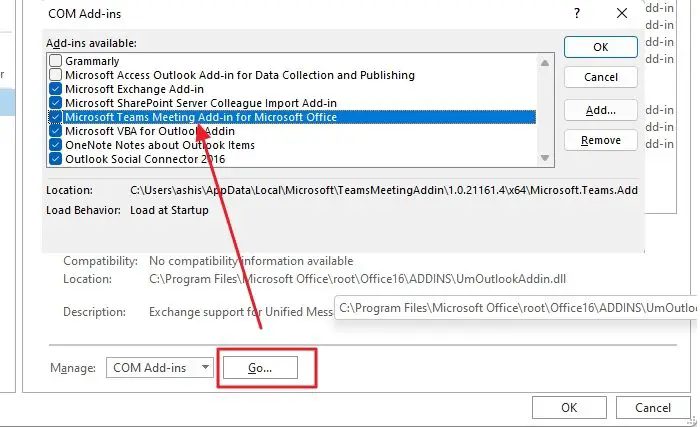Uncheck Microsoft Exchange Add-in
700x427 pixels.
point(55,89)
